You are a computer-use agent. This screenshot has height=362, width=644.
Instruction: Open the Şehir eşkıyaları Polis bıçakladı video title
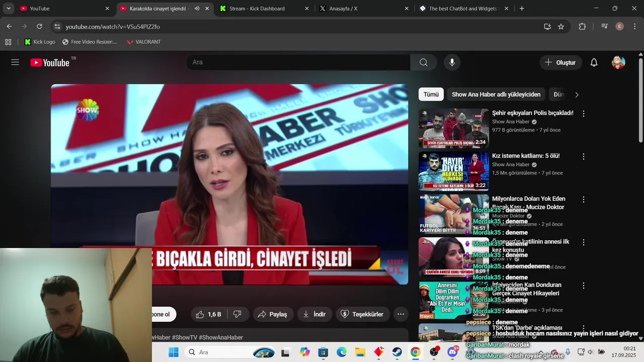(533, 113)
